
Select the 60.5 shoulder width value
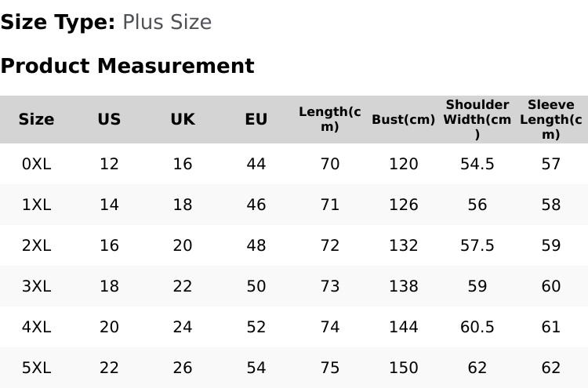477,327
